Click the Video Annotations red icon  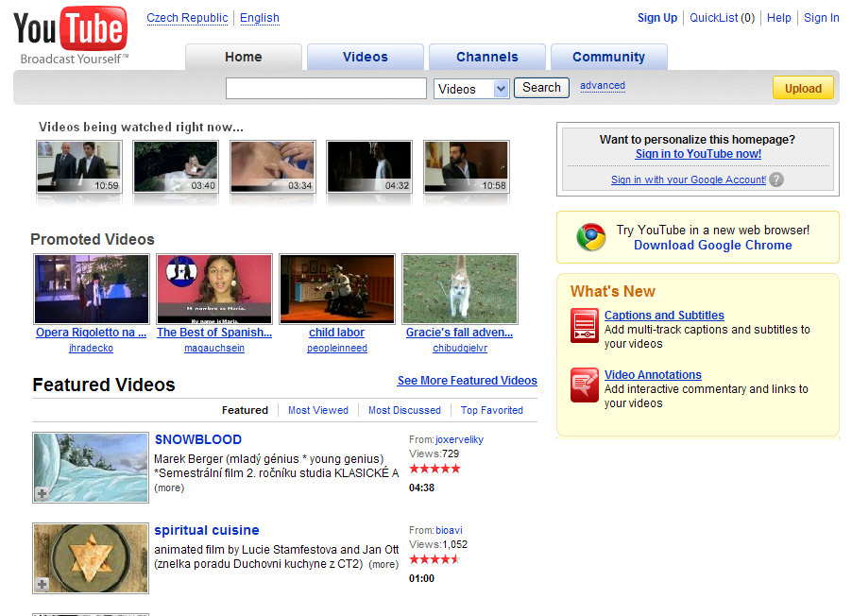[x=585, y=385]
